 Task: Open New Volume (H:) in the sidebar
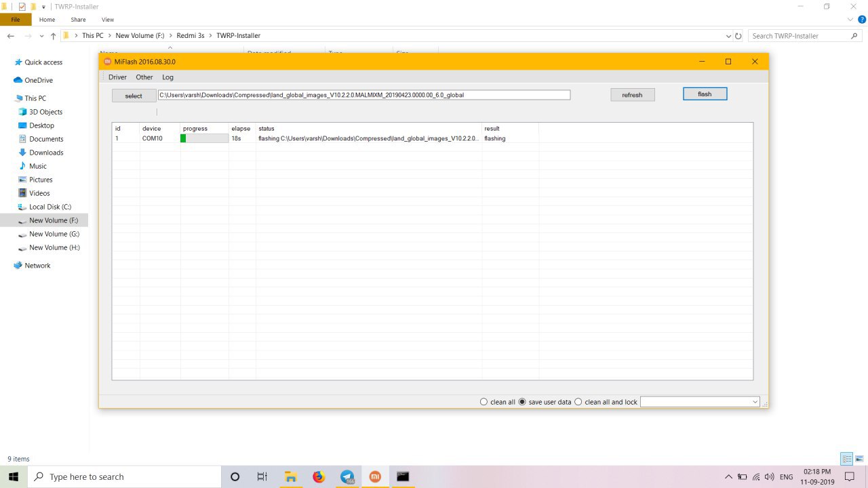coord(54,247)
